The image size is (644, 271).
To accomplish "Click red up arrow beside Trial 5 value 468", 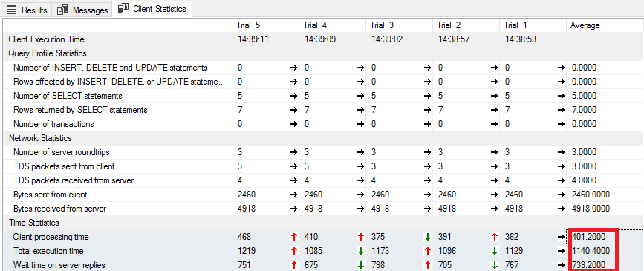I will pos(293,237).
